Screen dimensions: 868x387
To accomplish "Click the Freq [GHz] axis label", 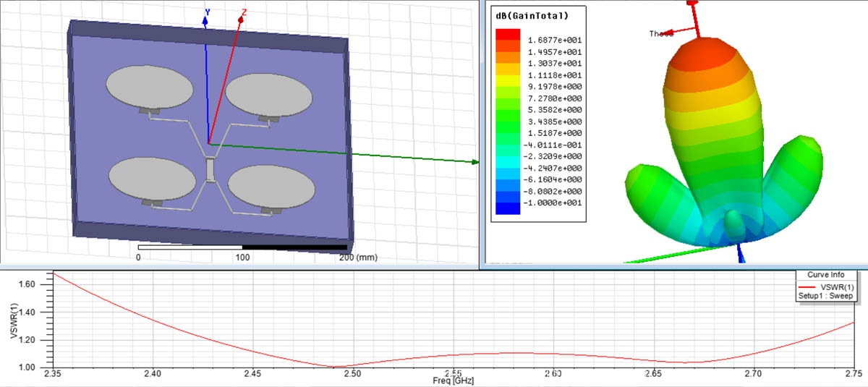I will pos(454,380).
